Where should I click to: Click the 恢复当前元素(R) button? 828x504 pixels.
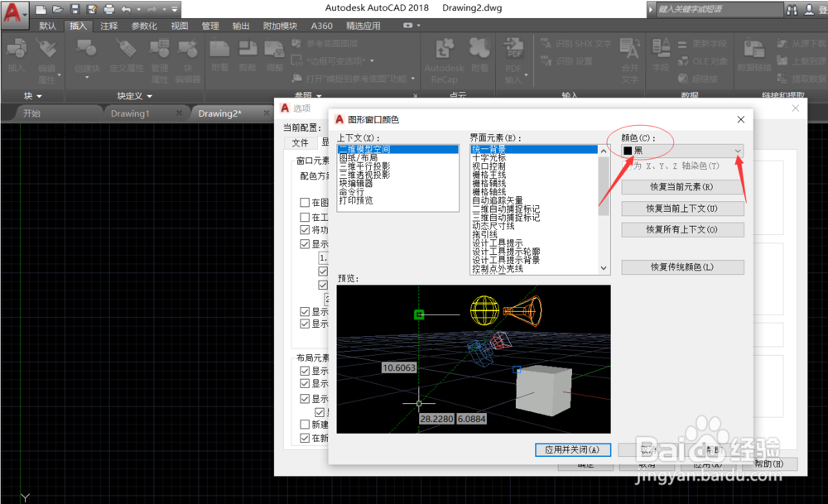coord(682,187)
